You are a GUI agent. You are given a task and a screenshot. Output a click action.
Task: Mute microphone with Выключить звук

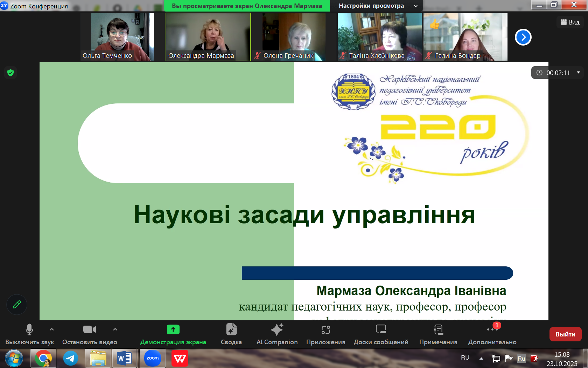pos(29,334)
